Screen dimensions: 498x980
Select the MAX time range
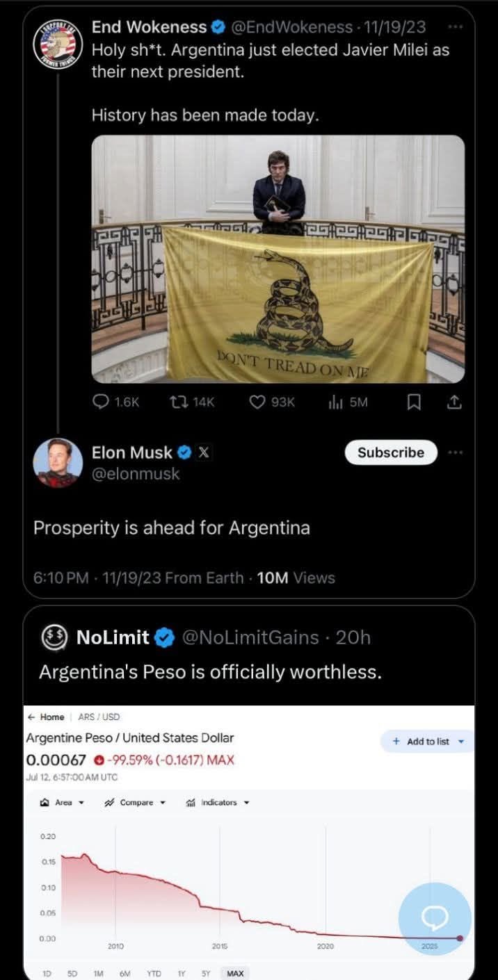235,974
